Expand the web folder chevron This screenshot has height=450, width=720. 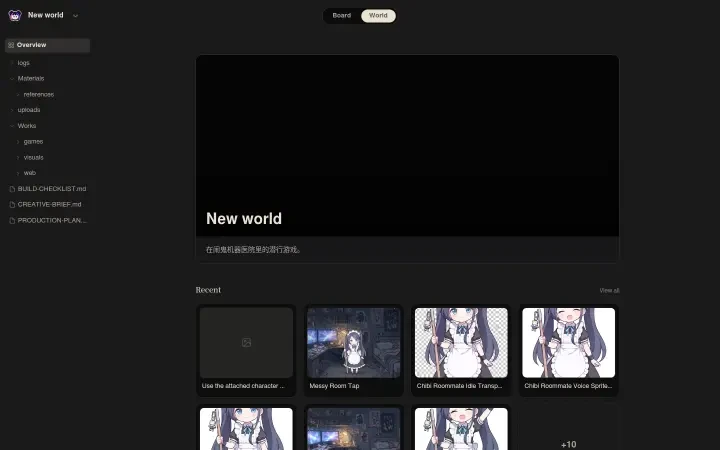click(18, 173)
